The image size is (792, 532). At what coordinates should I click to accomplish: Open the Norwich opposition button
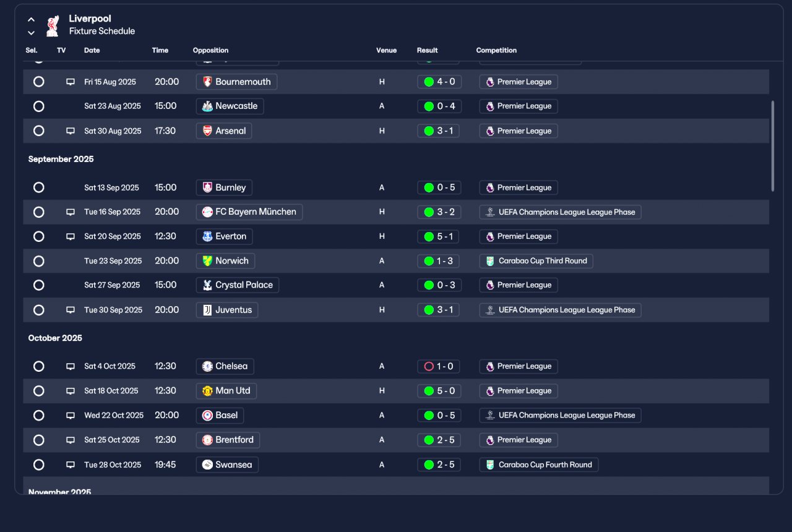[225, 261]
